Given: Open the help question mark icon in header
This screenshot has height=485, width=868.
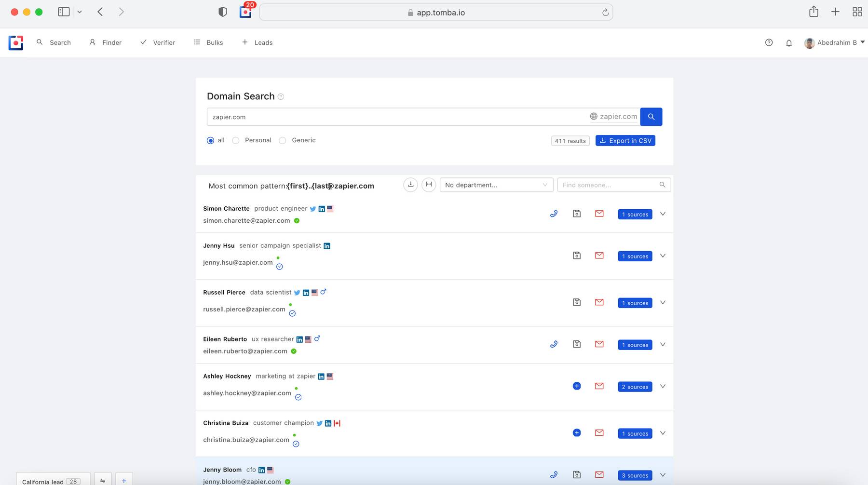Looking at the screenshot, I should coord(769,42).
